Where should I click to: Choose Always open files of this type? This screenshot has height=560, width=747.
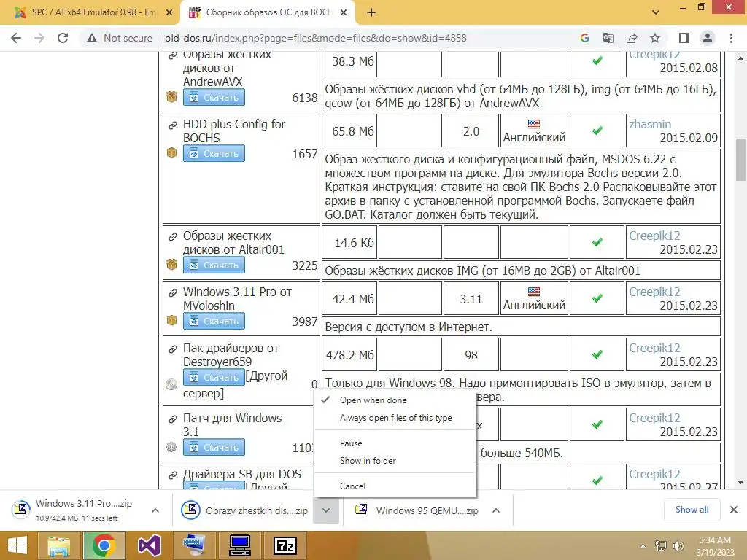[395, 418]
